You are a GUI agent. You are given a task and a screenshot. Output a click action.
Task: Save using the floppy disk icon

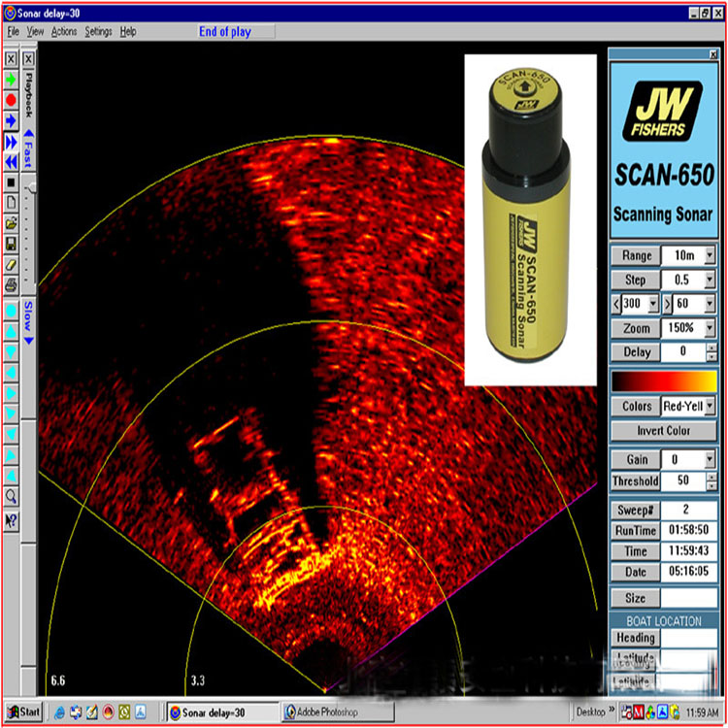(x=11, y=243)
